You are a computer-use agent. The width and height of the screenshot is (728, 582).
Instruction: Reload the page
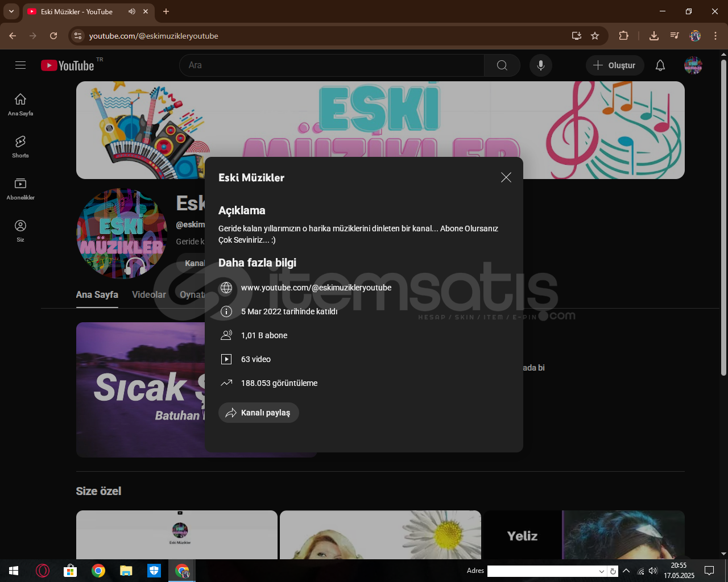tap(53, 36)
